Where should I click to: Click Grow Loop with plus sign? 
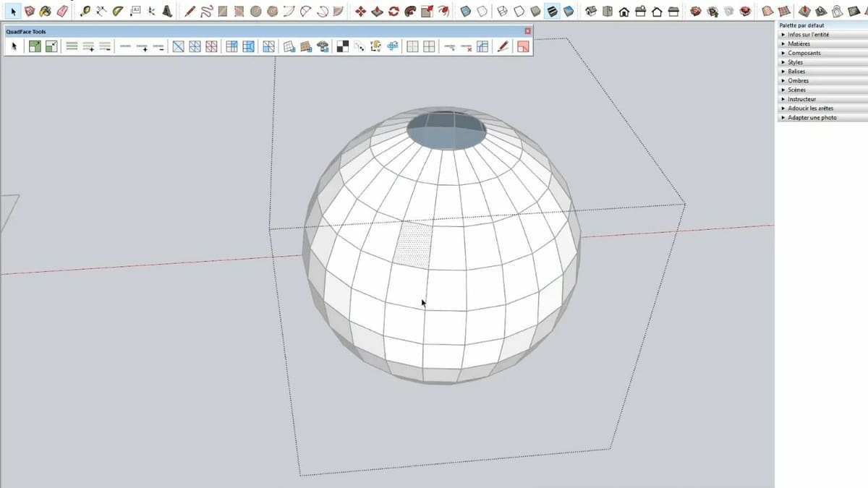coord(142,46)
